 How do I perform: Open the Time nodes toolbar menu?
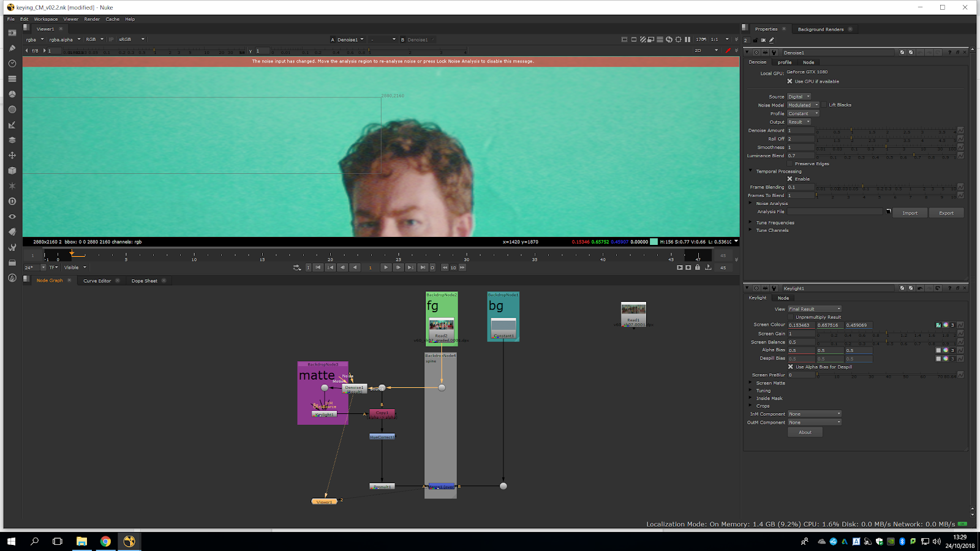(x=12, y=64)
